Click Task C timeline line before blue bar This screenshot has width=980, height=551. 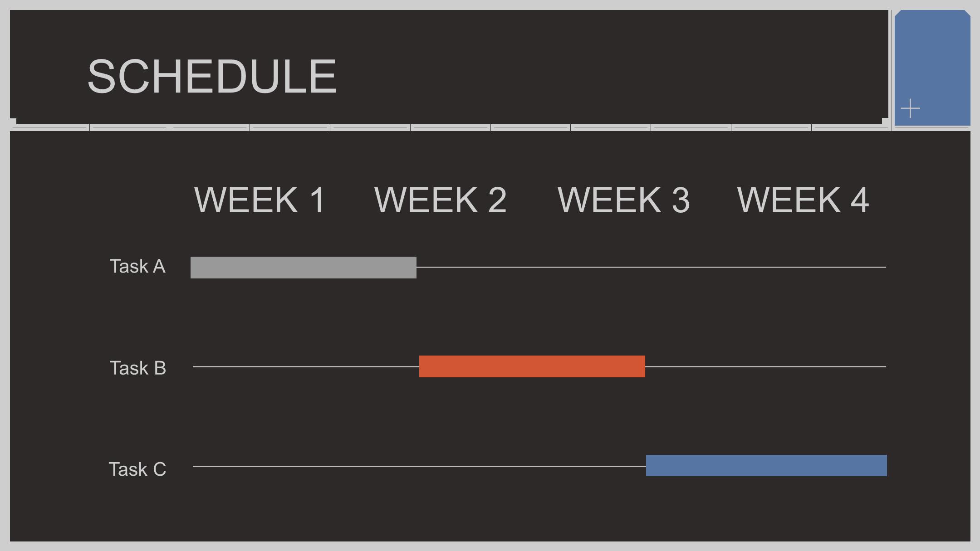point(419,466)
